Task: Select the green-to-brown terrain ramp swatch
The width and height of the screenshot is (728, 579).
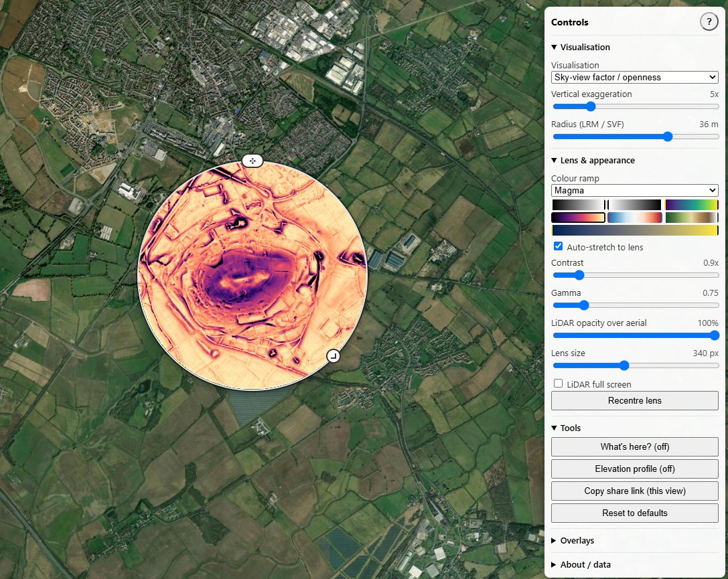Action: click(x=691, y=218)
